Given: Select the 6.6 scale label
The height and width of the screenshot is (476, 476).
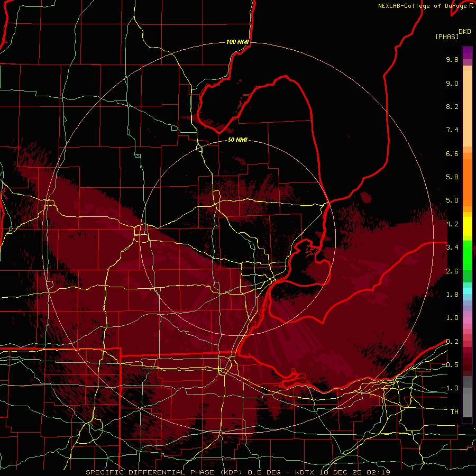Looking at the screenshot, I should [x=452, y=153].
